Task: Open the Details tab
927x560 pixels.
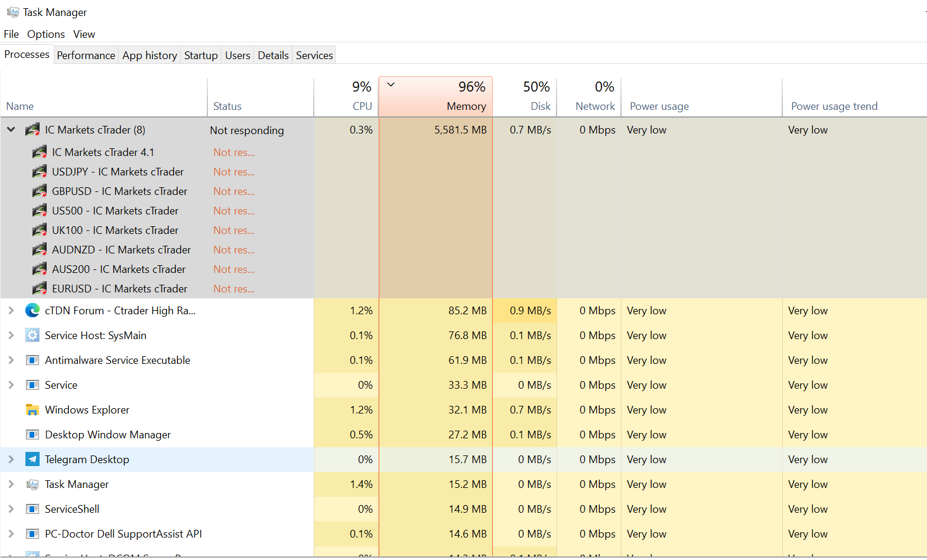Action: pos(273,56)
